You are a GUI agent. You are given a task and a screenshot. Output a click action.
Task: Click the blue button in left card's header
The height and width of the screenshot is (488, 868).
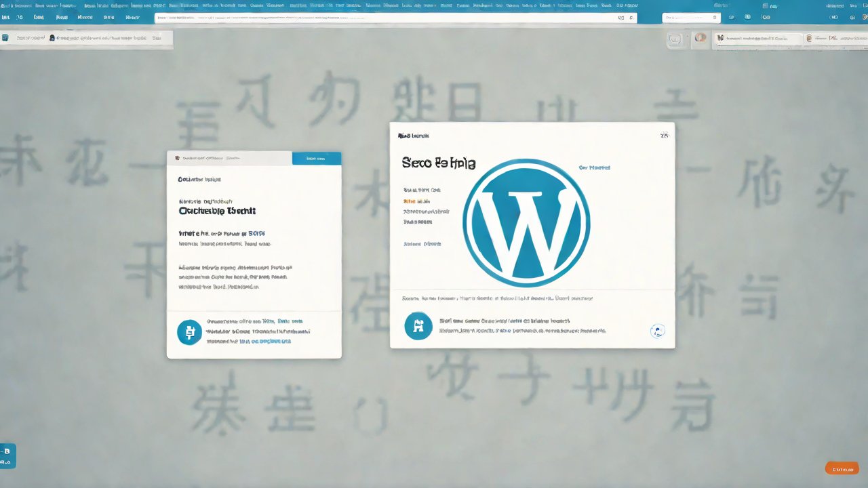(x=317, y=158)
